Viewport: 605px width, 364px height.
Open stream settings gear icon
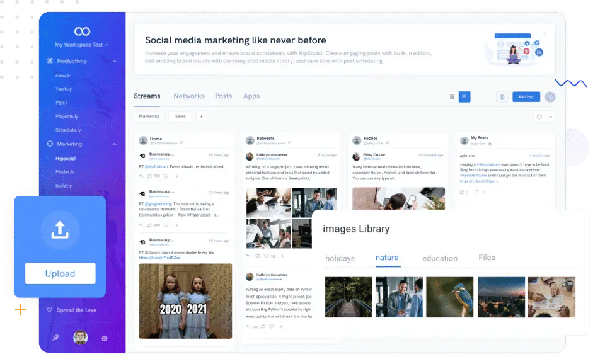point(502,97)
